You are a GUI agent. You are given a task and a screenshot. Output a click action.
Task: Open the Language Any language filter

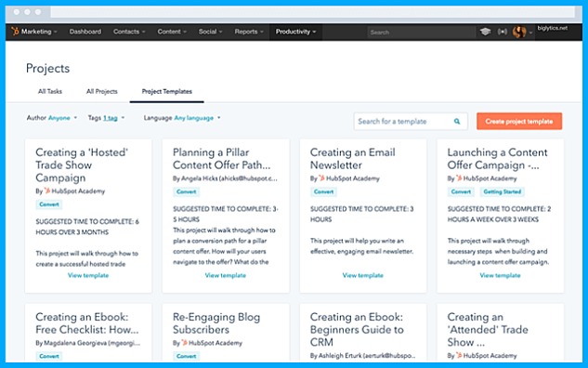tap(182, 118)
